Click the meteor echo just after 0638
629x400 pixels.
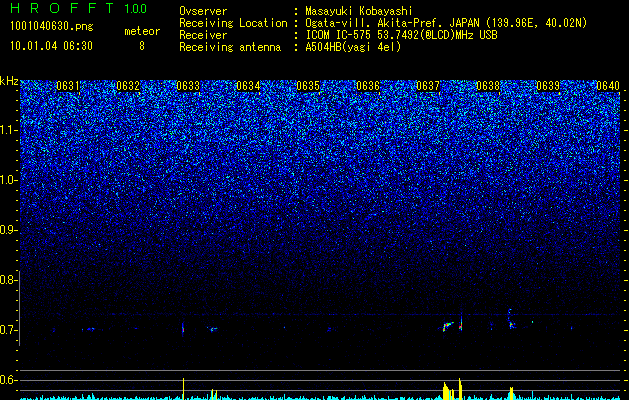(x=511, y=320)
